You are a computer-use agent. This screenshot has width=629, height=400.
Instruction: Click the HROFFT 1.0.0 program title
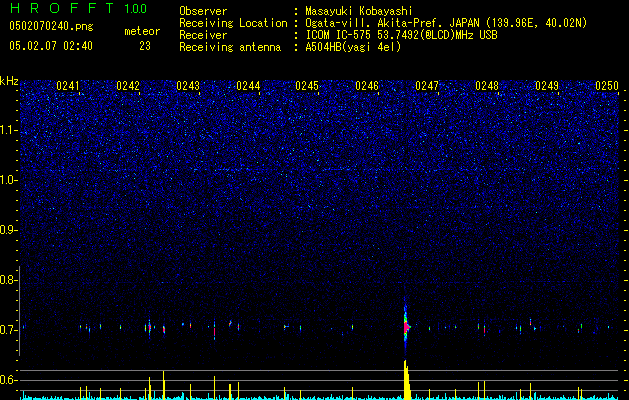pos(78,8)
